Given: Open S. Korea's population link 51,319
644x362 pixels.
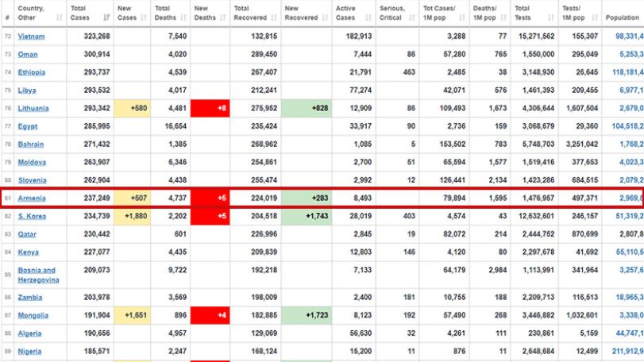Looking at the screenshot, I should [x=630, y=216].
